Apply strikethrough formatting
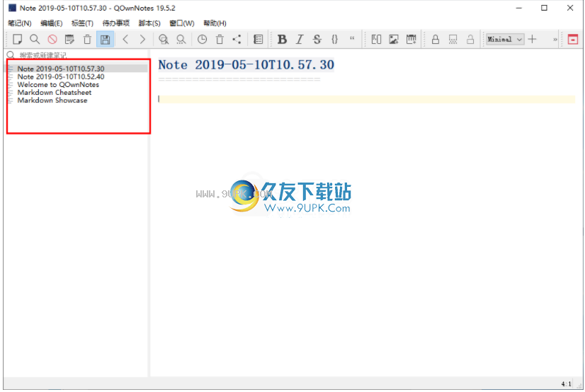585x392 pixels. point(317,39)
